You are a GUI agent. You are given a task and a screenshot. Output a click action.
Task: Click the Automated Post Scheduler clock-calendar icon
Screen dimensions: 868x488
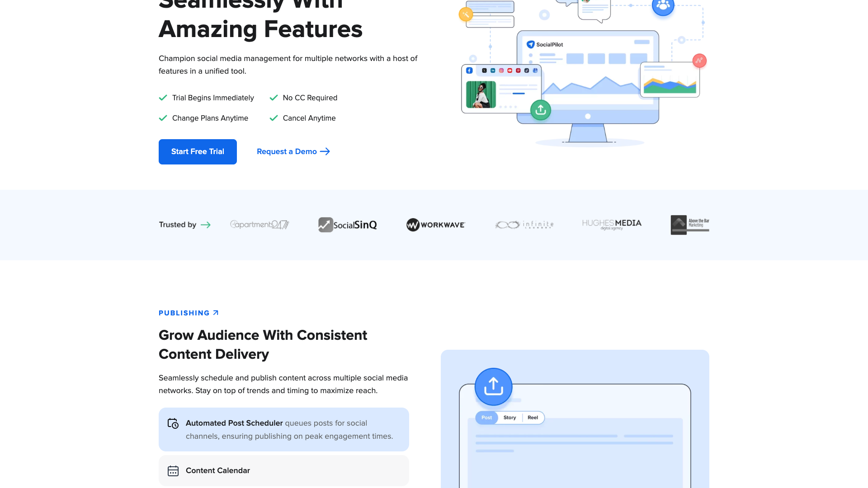[x=173, y=423]
